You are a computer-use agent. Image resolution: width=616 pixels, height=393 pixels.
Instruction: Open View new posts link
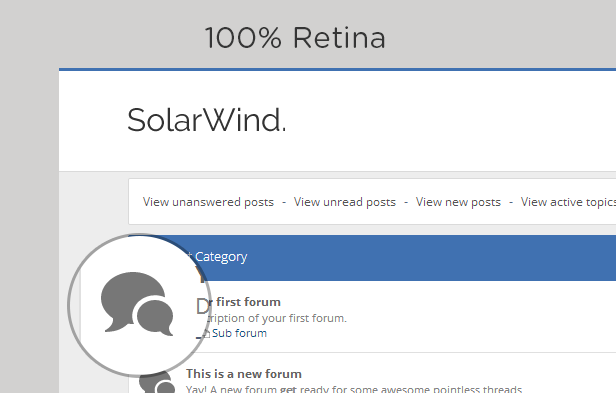(458, 202)
